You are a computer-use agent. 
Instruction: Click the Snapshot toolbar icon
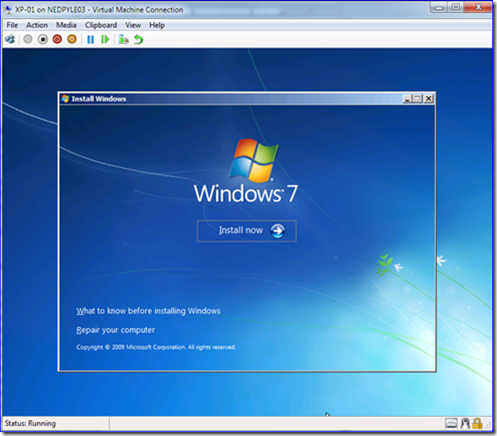click(x=124, y=39)
